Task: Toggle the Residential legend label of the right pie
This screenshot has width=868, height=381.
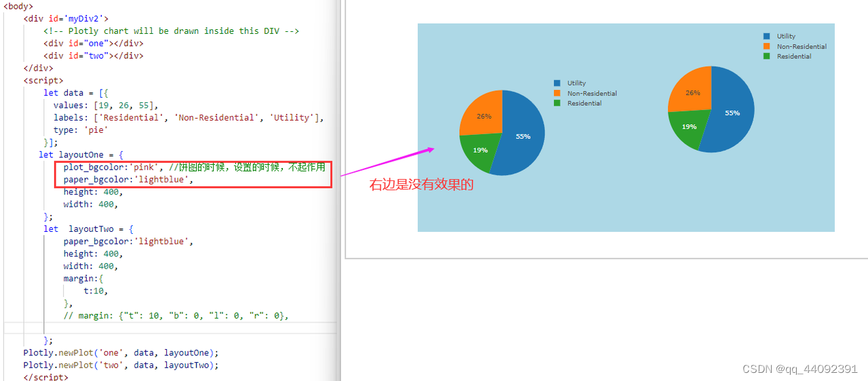Action: (x=794, y=56)
